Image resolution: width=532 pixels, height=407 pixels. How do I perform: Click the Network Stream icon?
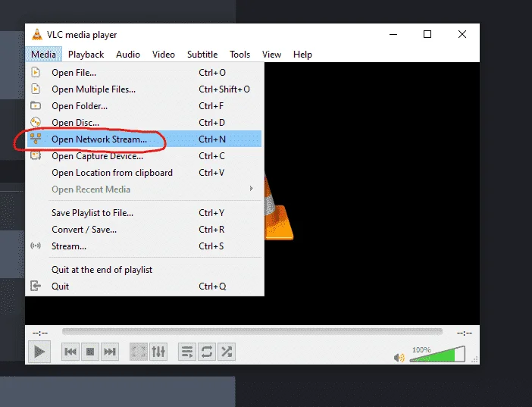pyautogui.click(x=36, y=139)
